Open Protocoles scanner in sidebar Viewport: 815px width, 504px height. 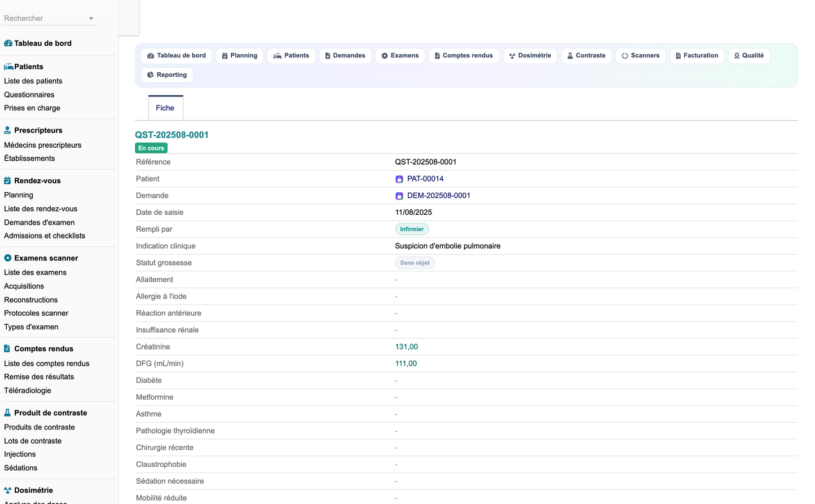point(36,313)
